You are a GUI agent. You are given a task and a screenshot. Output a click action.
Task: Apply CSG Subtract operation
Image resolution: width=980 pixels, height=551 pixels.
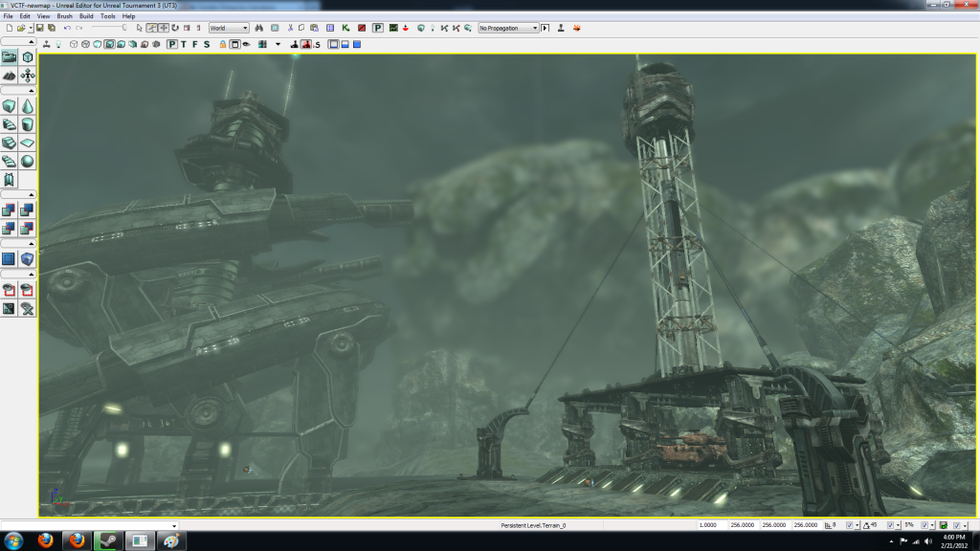[28, 209]
